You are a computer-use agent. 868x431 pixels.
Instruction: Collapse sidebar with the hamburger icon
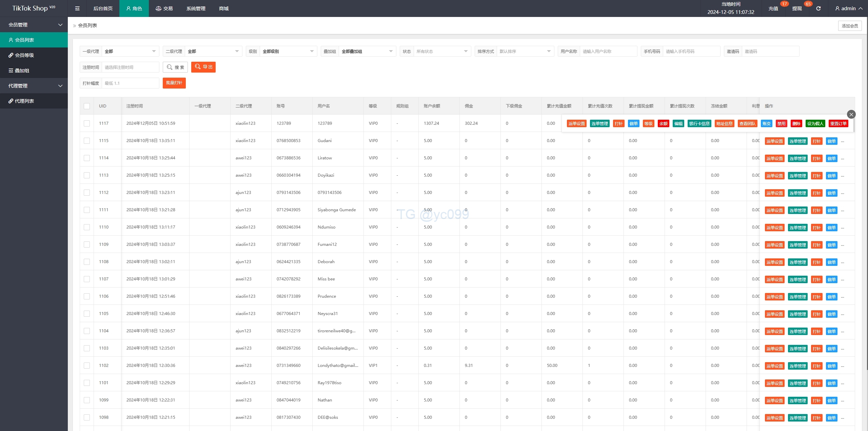(x=77, y=8)
